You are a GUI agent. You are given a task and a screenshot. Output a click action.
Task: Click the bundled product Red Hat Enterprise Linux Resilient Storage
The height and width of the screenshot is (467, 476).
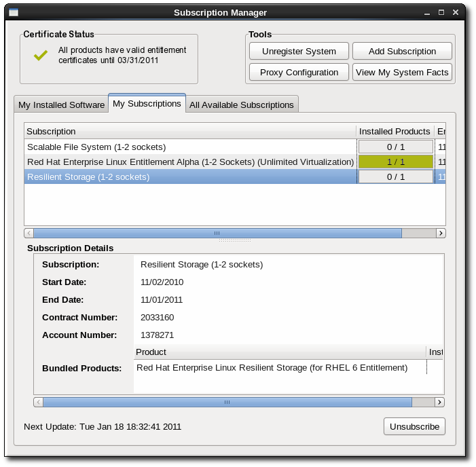pos(272,367)
